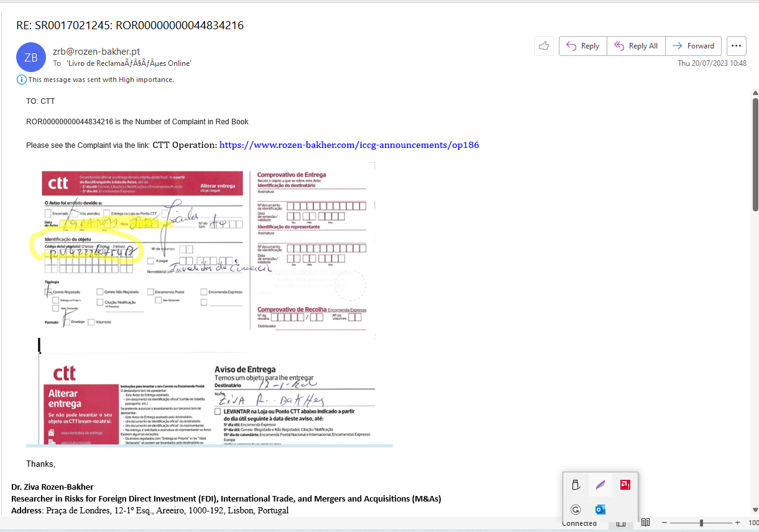Click the High importance info icon
This screenshot has height=532, width=759.
click(22, 80)
